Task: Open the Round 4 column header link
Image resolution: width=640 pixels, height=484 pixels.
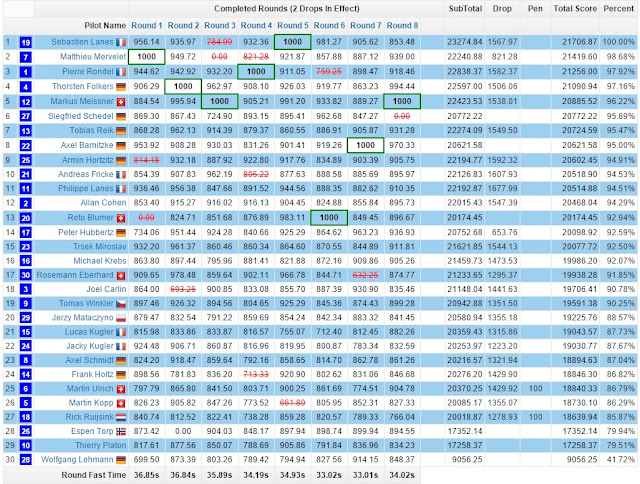Action: point(256,25)
